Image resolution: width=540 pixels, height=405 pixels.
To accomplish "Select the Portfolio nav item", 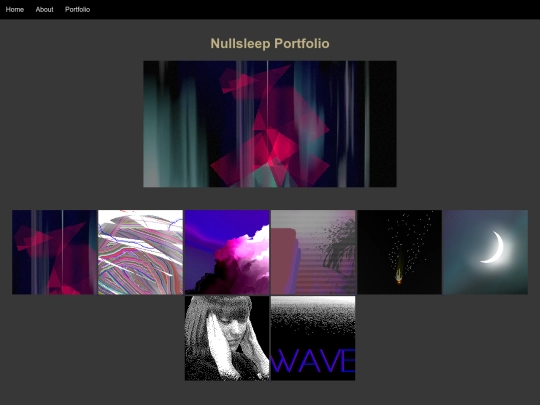I will (77, 10).
